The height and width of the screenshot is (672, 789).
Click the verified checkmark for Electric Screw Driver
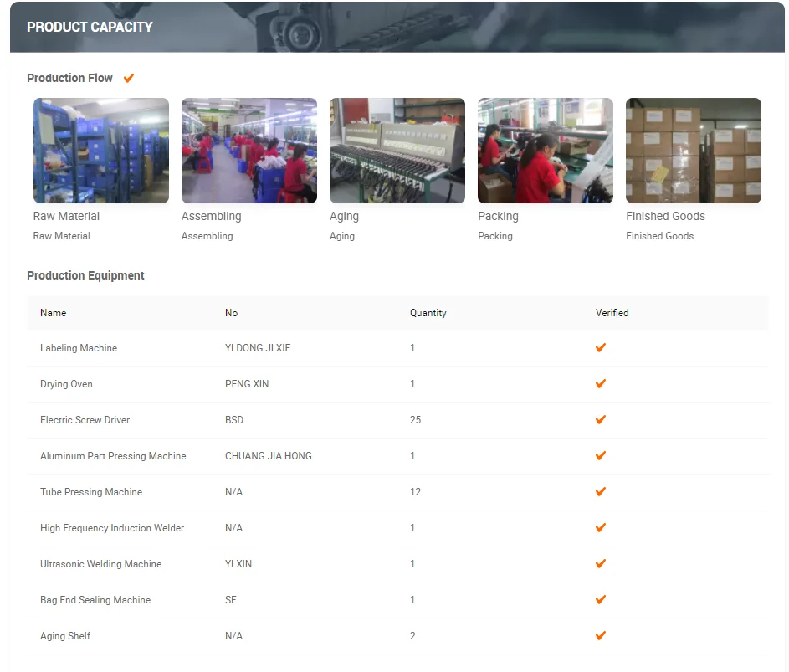coord(600,420)
